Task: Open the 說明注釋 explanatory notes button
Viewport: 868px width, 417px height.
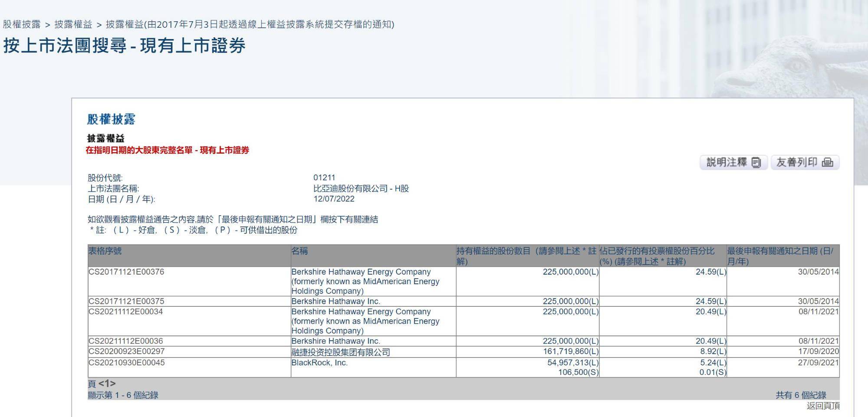Action: click(x=733, y=162)
